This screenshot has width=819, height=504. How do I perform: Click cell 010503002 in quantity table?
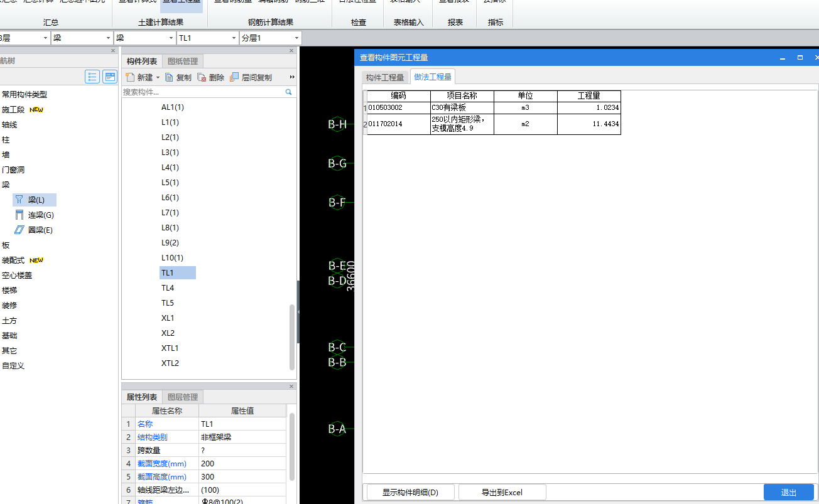[x=399, y=107]
